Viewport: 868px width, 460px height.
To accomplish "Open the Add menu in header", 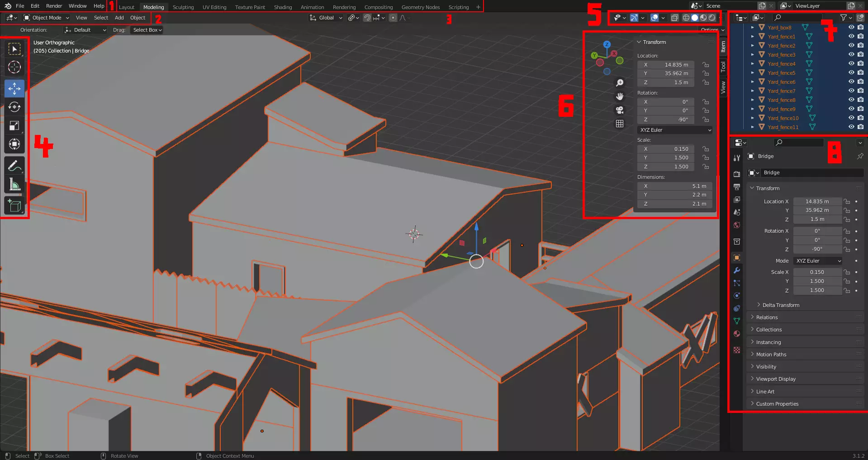I will 119,18.
